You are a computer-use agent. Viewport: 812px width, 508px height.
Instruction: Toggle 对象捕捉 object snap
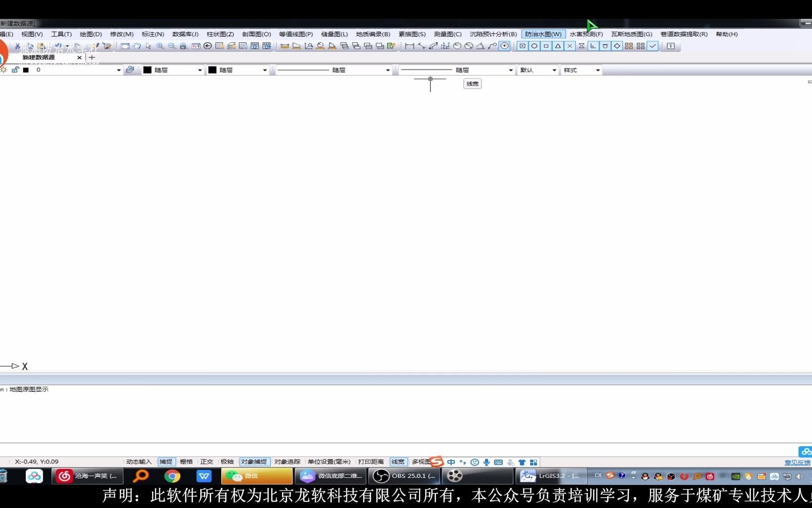point(254,462)
